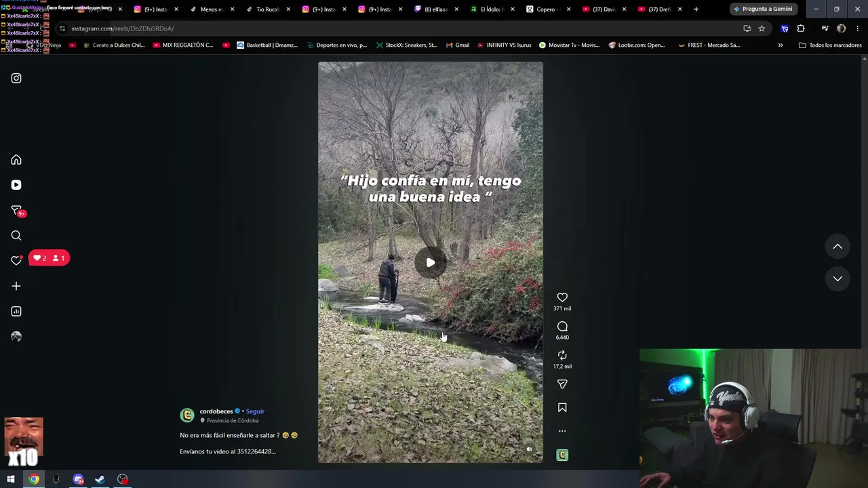Screen dimensions: 868x488
Task: Open a new browser tab
Action: pos(696,9)
